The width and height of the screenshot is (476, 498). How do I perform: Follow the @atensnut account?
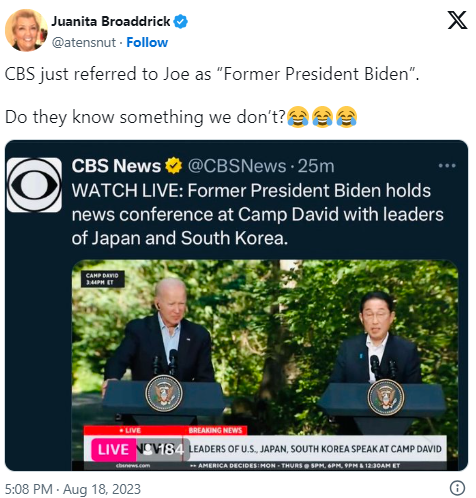click(x=147, y=43)
